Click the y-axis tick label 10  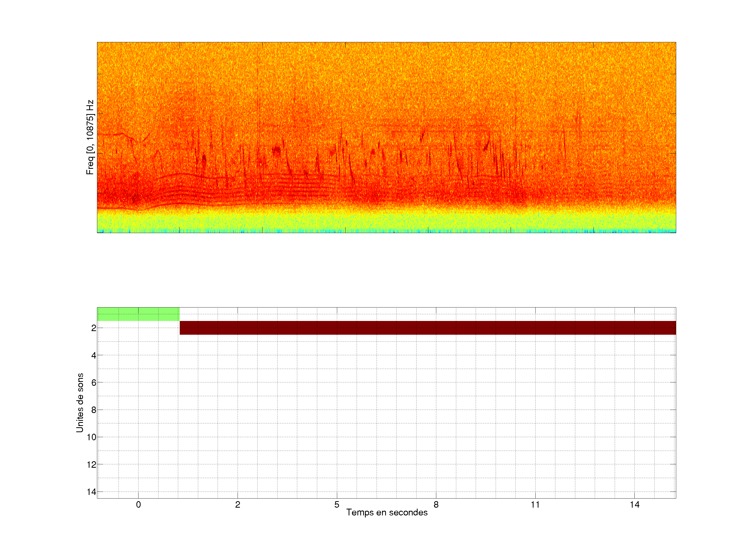[x=92, y=437]
